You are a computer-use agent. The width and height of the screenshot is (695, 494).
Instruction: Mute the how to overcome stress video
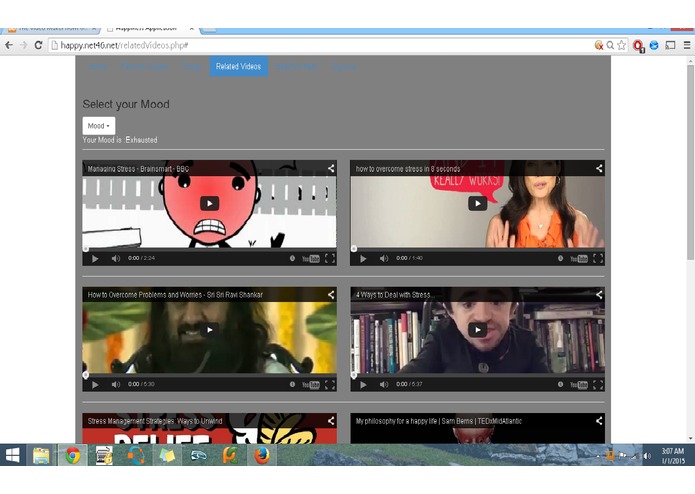tap(384, 259)
